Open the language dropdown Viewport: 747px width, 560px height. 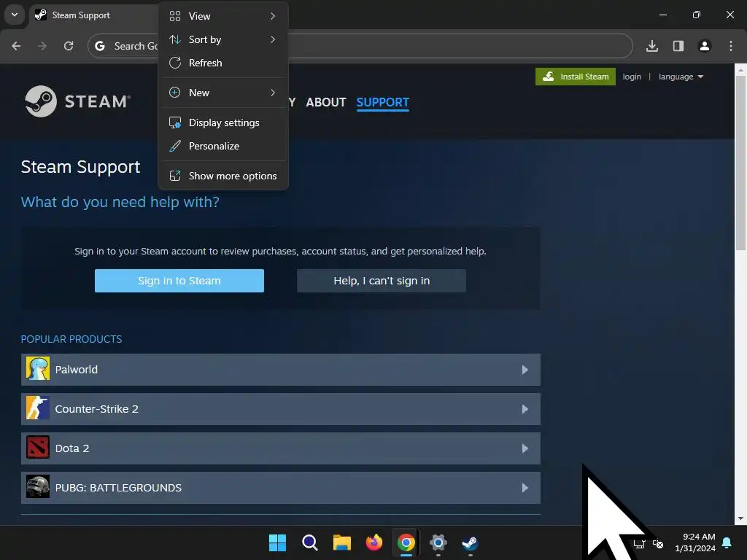(x=681, y=77)
